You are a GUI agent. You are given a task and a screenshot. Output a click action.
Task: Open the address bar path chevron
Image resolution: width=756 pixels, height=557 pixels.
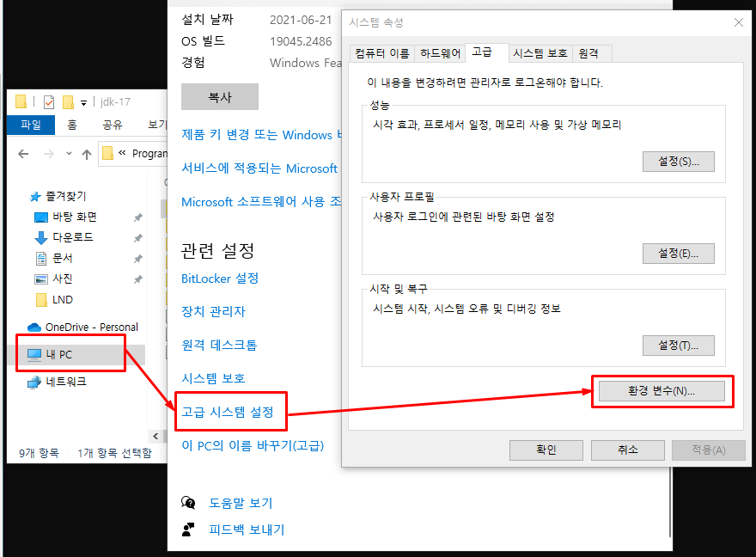[121, 152]
